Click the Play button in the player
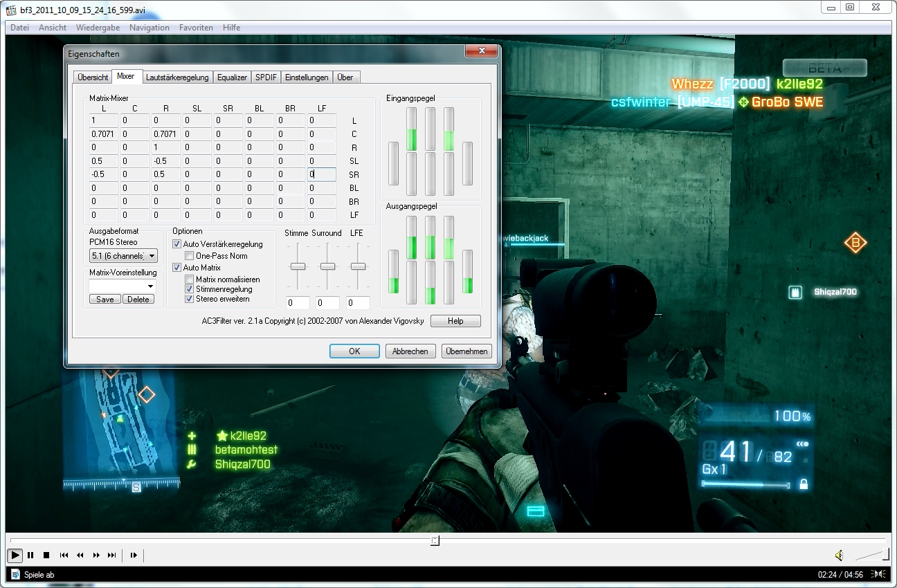This screenshot has width=897, height=588. pyautogui.click(x=15, y=555)
